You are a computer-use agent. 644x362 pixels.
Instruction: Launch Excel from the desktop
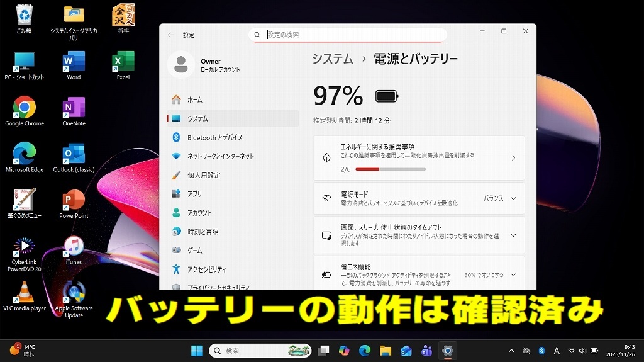(123, 66)
